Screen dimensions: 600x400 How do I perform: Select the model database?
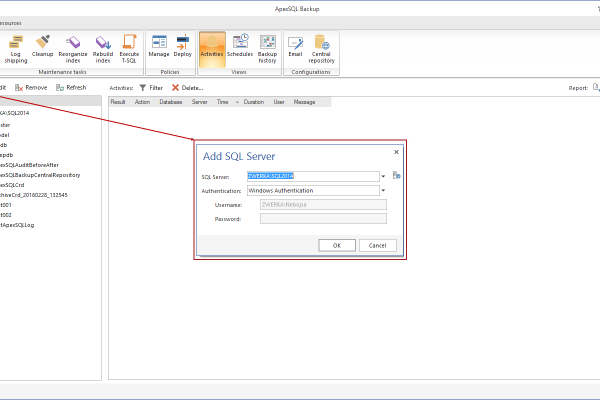pos(5,135)
